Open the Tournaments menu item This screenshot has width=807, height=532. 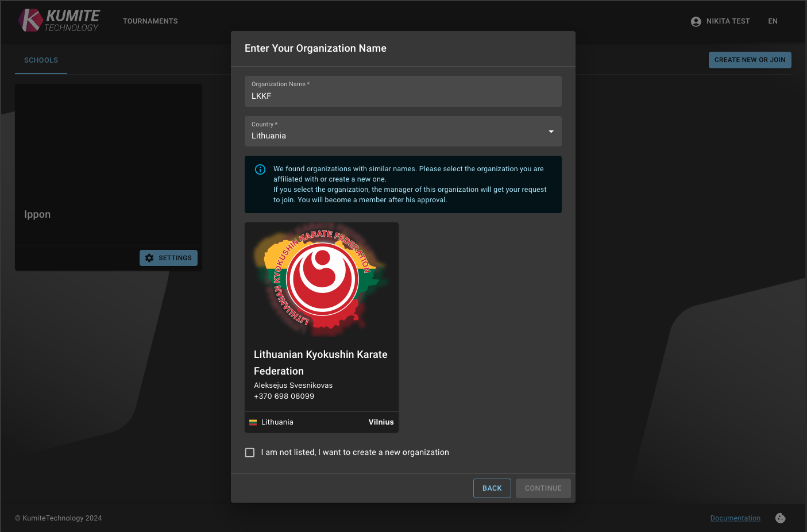(150, 21)
